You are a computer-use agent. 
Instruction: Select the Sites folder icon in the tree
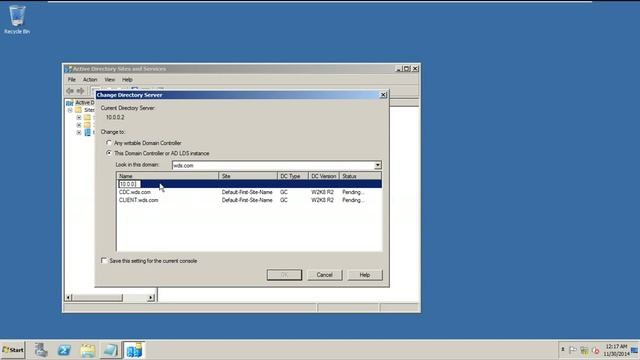click(78, 110)
